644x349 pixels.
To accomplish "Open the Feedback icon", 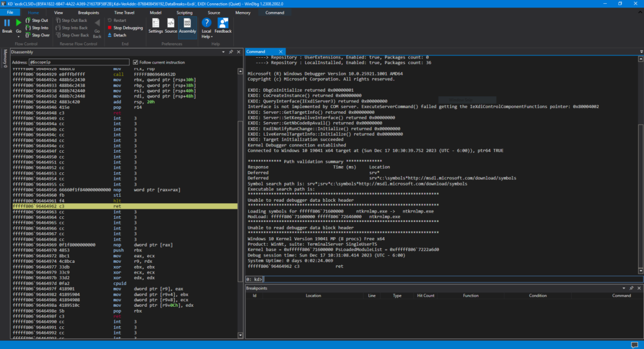I will (223, 23).
